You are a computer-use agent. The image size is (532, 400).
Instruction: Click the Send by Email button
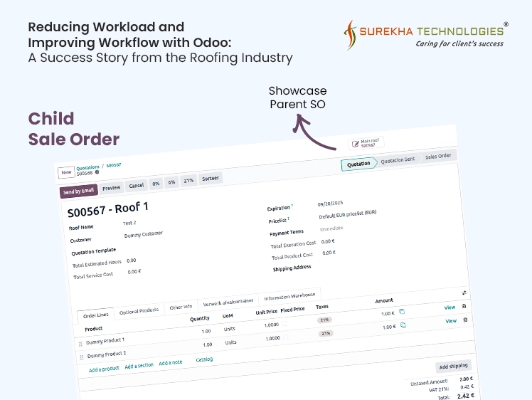pos(78,191)
